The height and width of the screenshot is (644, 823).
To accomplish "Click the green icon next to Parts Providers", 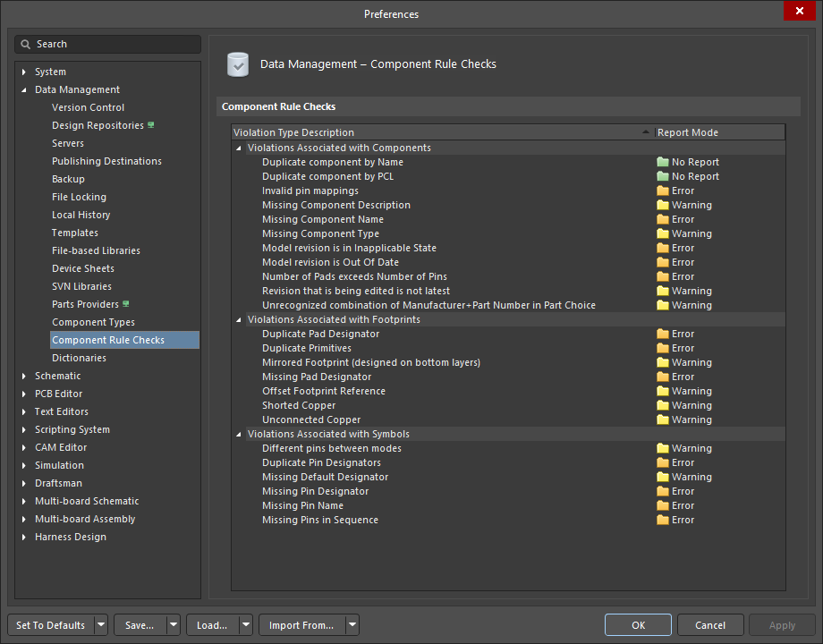I will [x=126, y=304].
